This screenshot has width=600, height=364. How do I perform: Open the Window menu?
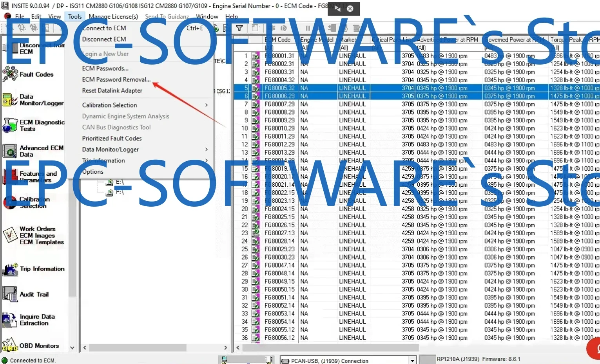(207, 16)
